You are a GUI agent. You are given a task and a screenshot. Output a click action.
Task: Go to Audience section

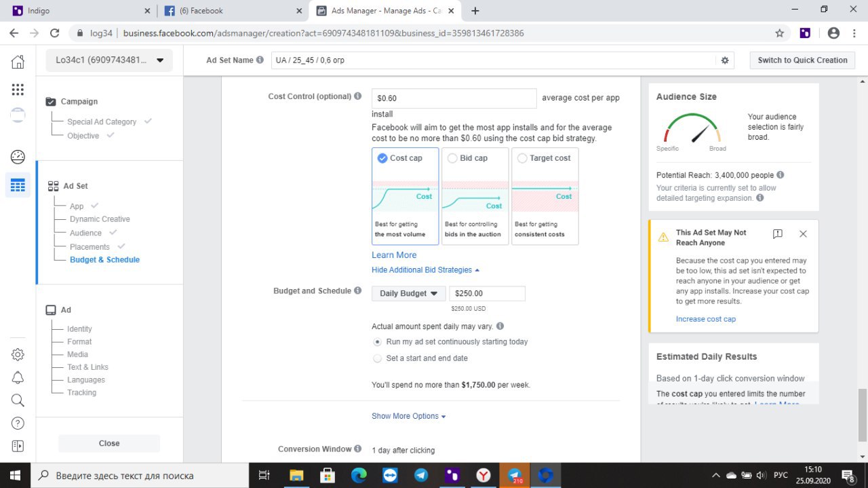click(85, 233)
